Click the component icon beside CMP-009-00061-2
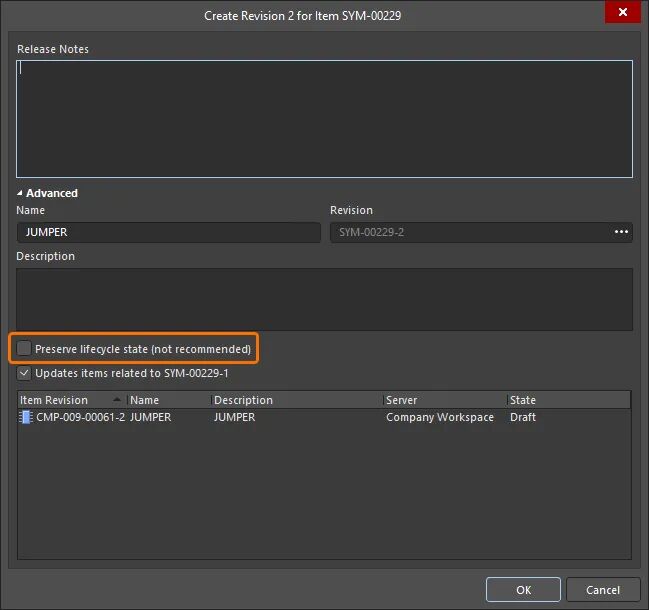 (26, 417)
